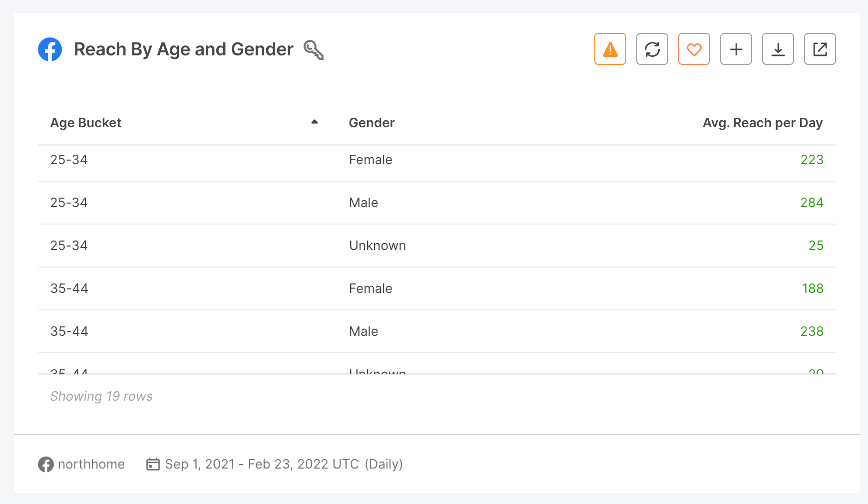Click the key icon beside title
Viewport: 868px width, 504px height.
314,49
